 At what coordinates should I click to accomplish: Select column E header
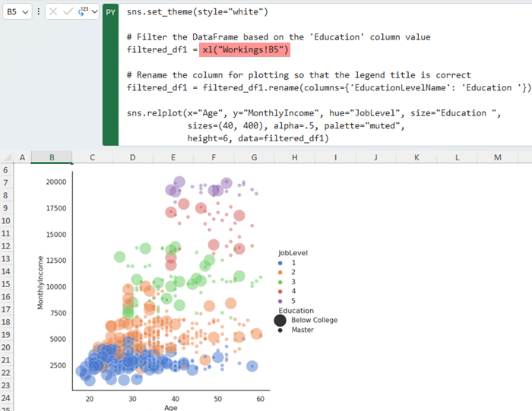(x=173, y=157)
